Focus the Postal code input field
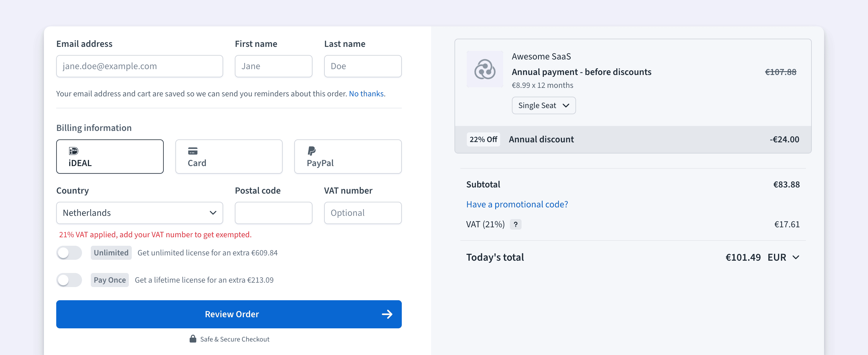The width and height of the screenshot is (868, 355). [x=273, y=213]
